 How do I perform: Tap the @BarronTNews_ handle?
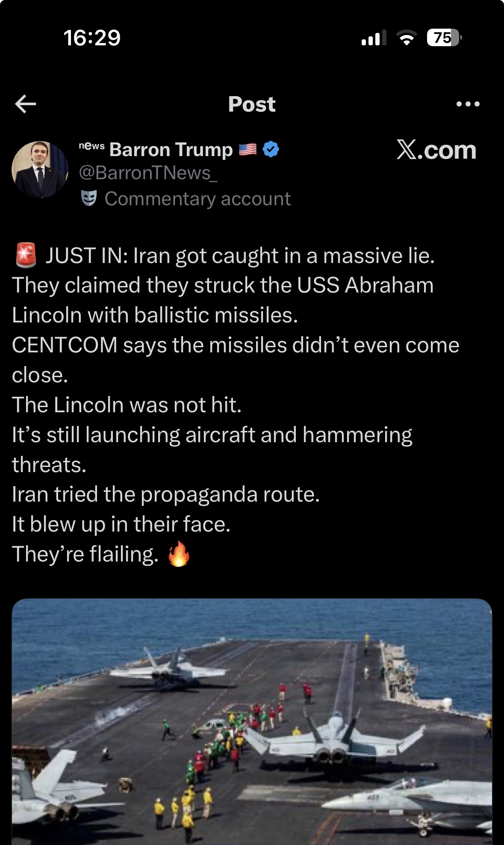(148, 173)
